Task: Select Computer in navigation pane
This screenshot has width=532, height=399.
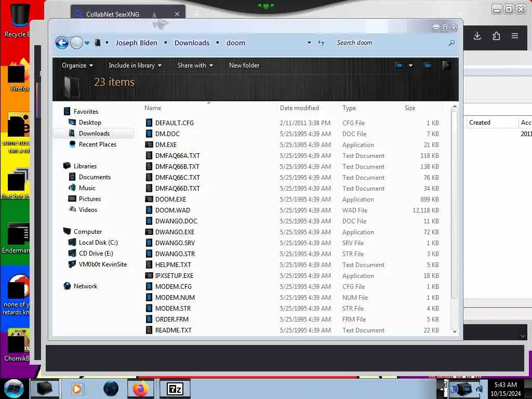Action: point(87,231)
